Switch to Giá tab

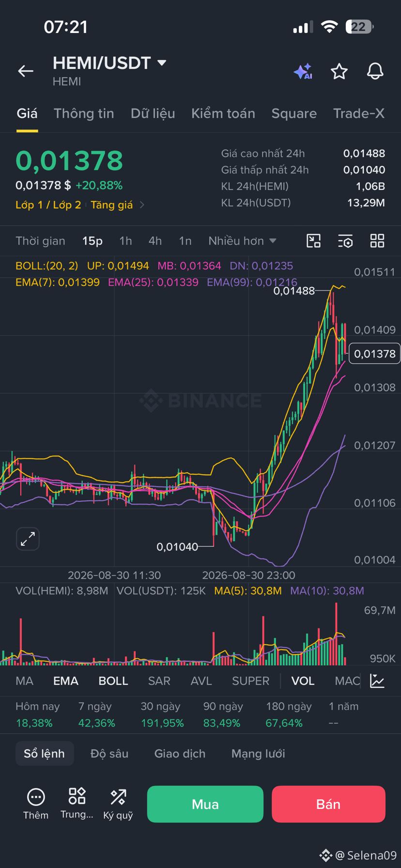pos(27,113)
